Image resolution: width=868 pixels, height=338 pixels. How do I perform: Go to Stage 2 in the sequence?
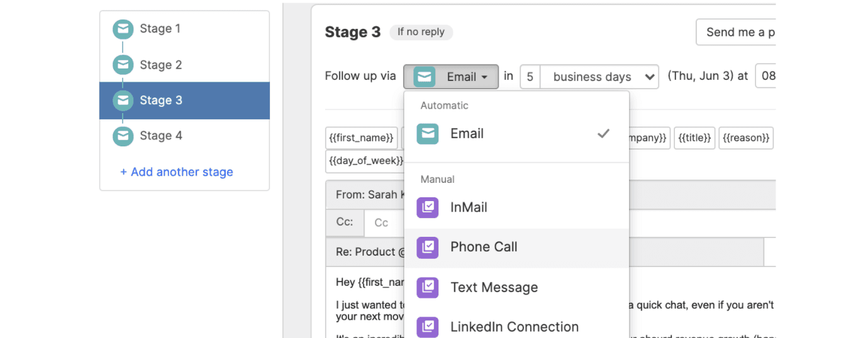click(160, 65)
